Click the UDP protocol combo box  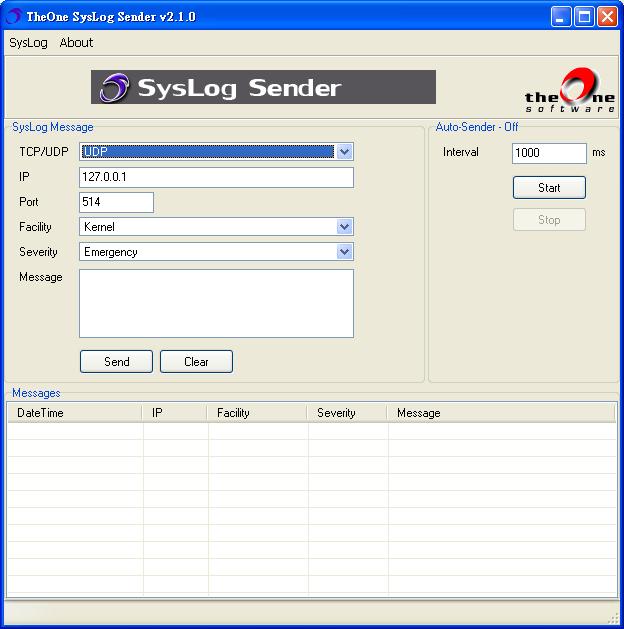(x=216, y=152)
